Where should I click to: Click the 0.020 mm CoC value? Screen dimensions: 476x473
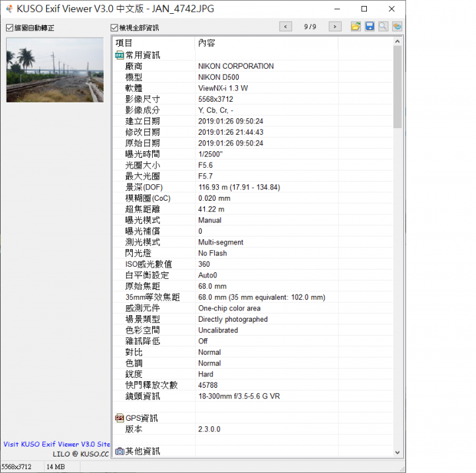click(x=214, y=198)
